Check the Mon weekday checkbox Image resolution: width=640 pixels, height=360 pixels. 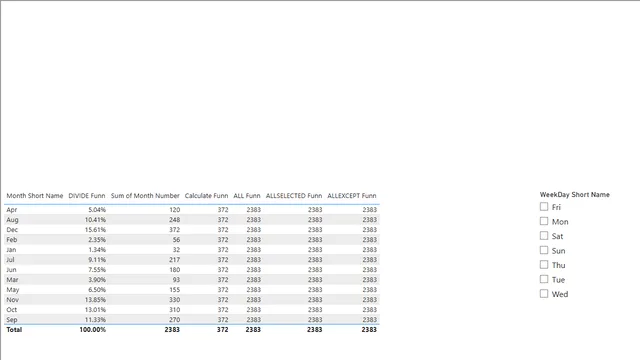coord(544,221)
